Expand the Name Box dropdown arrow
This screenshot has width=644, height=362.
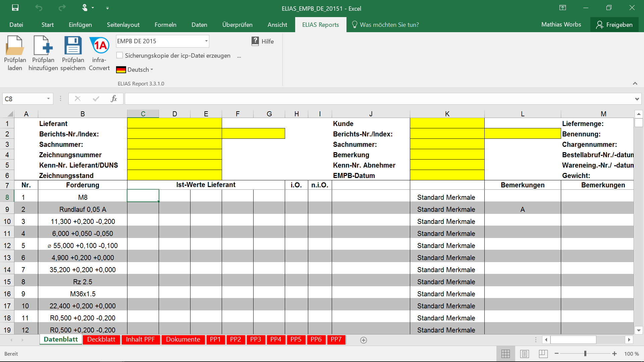point(48,99)
